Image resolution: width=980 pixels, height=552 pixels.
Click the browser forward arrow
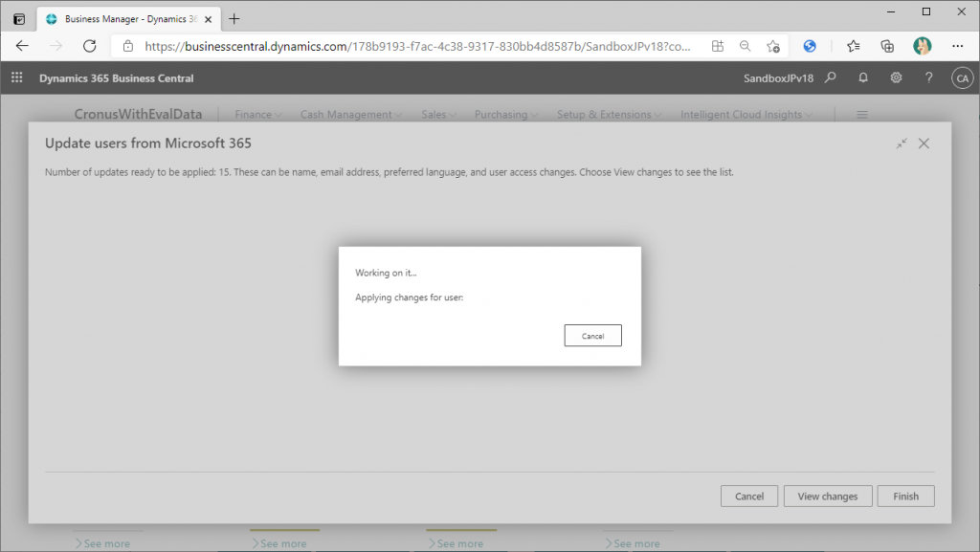point(56,46)
